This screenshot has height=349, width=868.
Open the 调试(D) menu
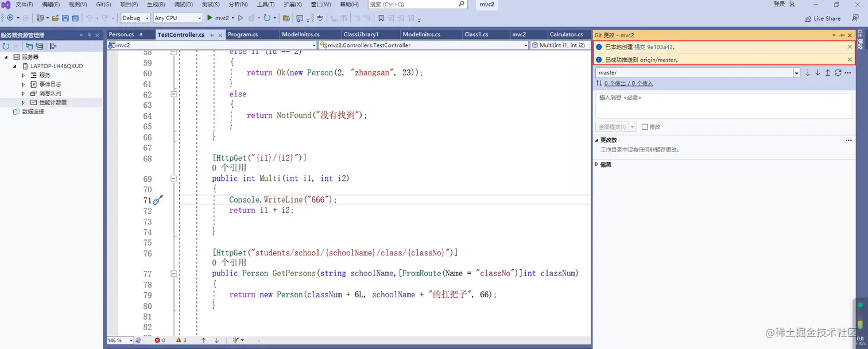[183, 5]
